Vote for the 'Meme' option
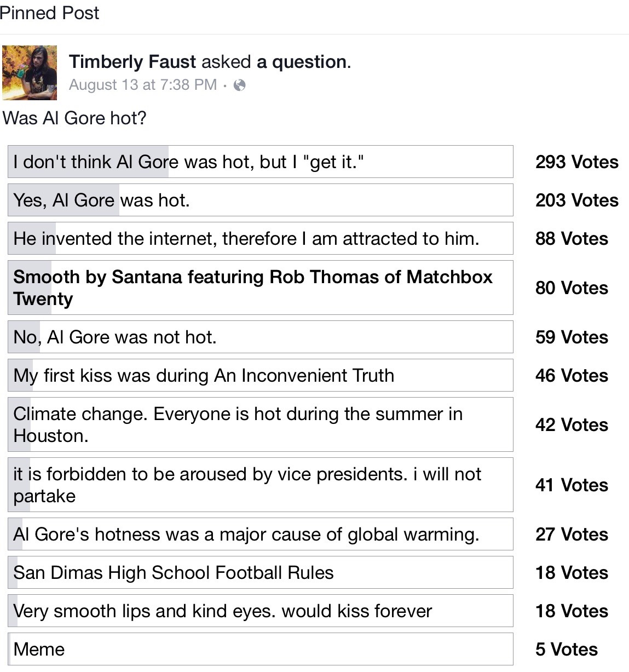This screenshot has width=629, height=672. 260,649
